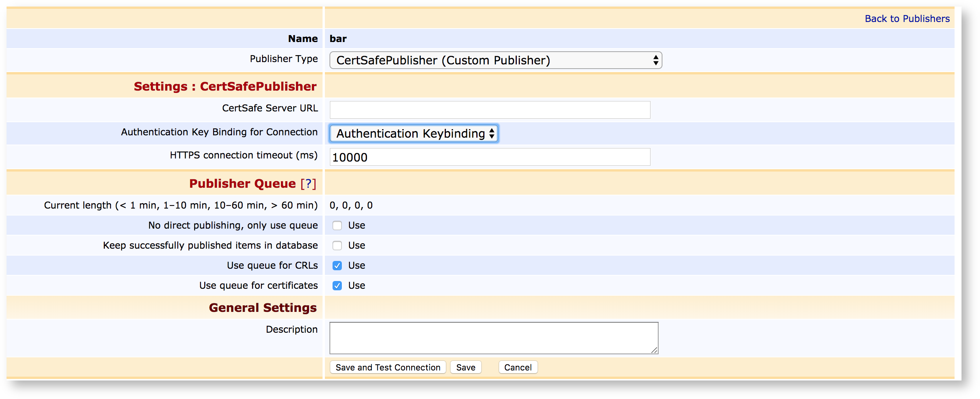The width and height of the screenshot is (980, 399).
Task: Click the 'Settings : CertSafePublisher' heading
Action: (225, 86)
